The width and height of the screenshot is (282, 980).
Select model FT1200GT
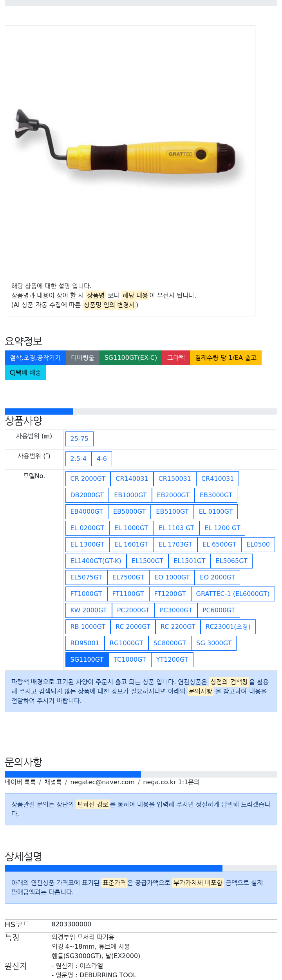(170, 594)
